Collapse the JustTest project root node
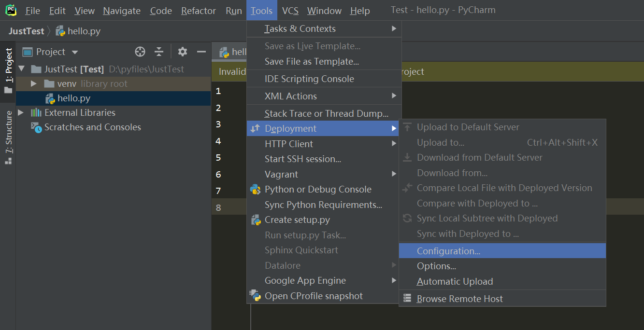Image resolution: width=644 pixels, height=330 pixels. click(x=21, y=69)
